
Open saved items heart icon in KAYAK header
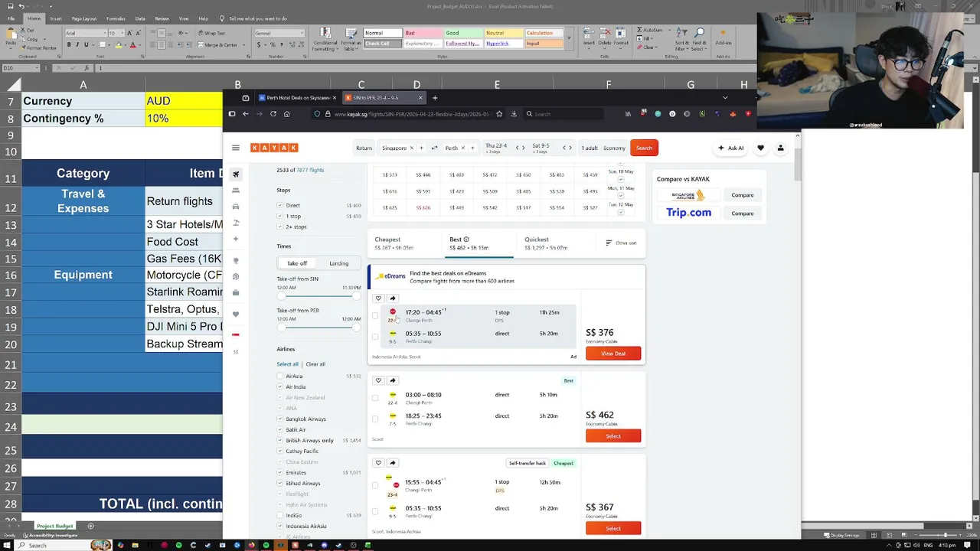click(x=760, y=148)
